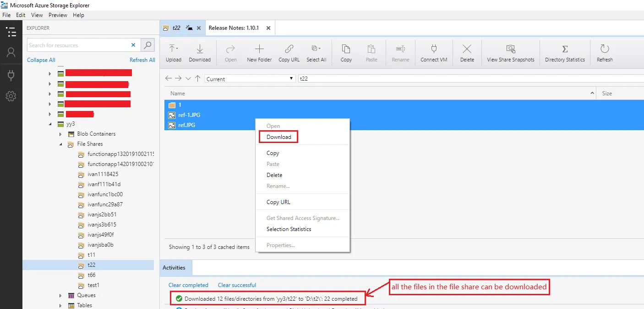Image resolution: width=644 pixels, height=309 pixels.
Task: Open the Current snapshot dropdown
Action: coord(250,79)
